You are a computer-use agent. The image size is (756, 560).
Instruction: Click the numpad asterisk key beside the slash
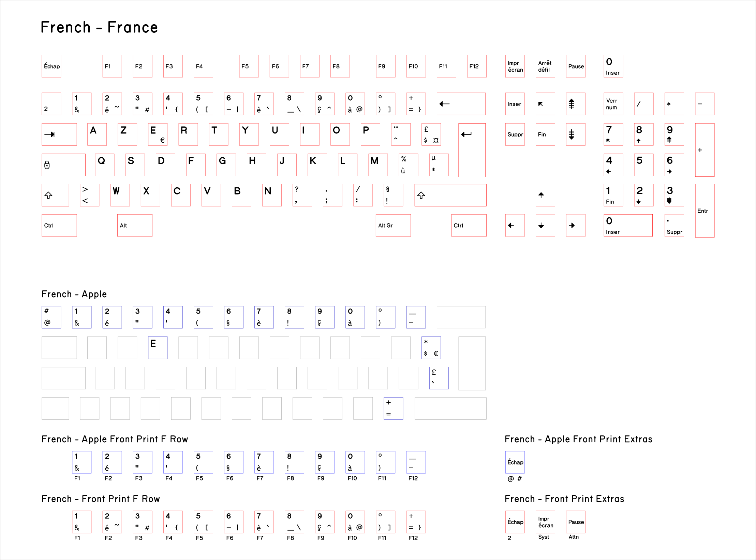pyautogui.click(x=674, y=104)
